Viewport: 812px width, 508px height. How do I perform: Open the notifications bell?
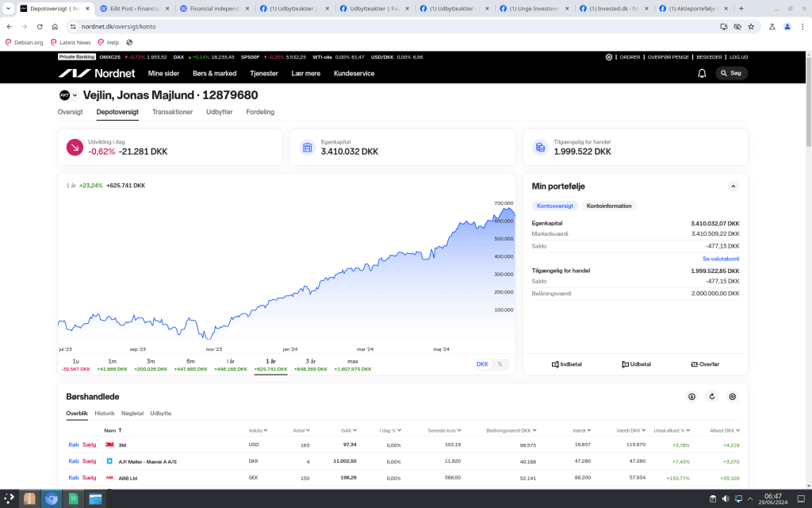702,73
